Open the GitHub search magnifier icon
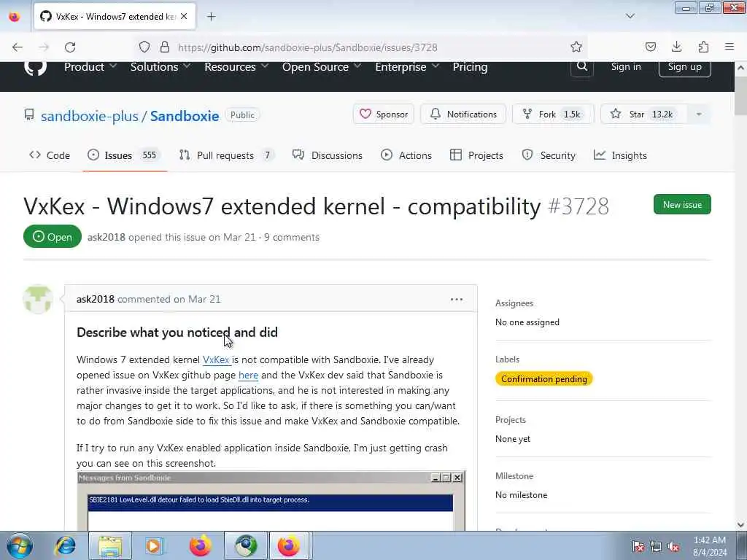Image resolution: width=747 pixels, height=560 pixels. tap(581, 66)
